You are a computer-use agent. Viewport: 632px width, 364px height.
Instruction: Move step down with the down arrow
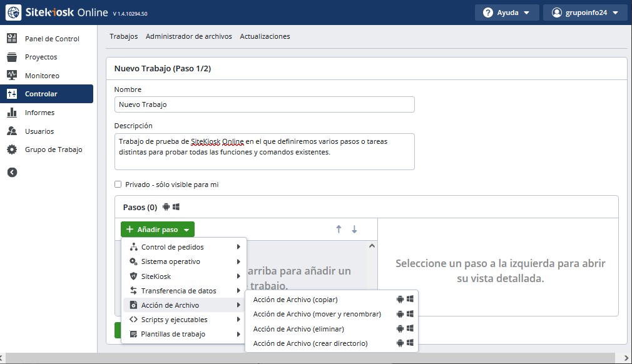tap(354, 230)
